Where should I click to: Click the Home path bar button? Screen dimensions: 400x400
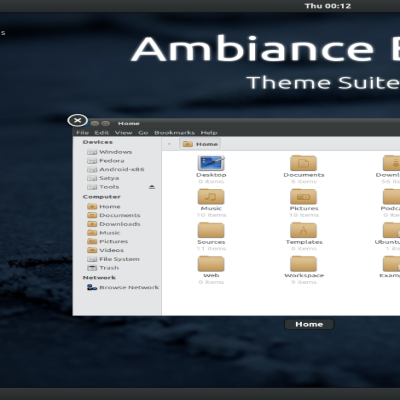[200, 144]
